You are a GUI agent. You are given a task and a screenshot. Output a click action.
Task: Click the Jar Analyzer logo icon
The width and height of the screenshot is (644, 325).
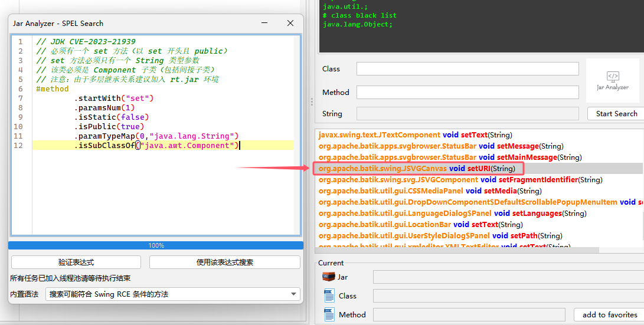click(x=613, y=81)
